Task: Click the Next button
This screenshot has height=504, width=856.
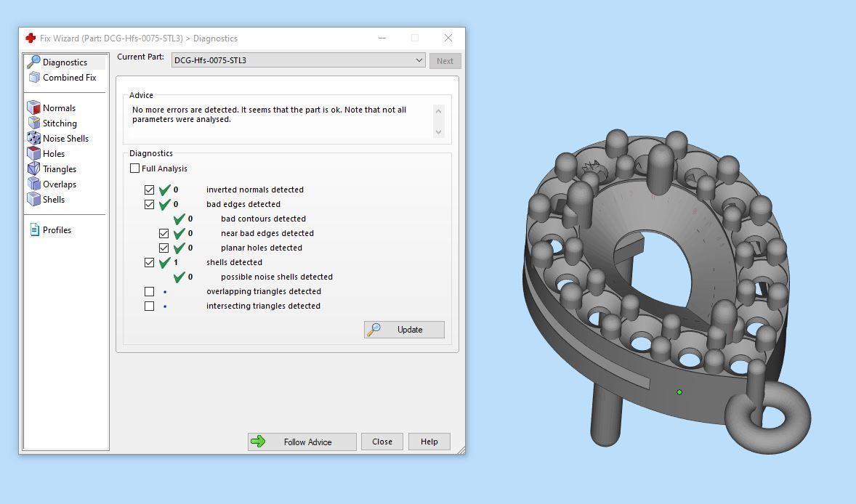Action: pyautogui.click(x=445, y=61)
